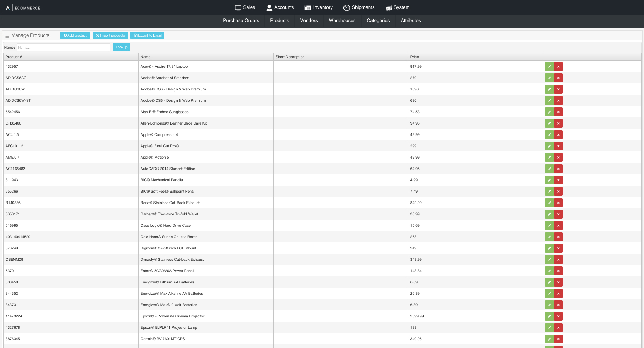Viewport: 644px width, 348px height.
Task: Go to Categories tab
Action: (x=378, y=21)
